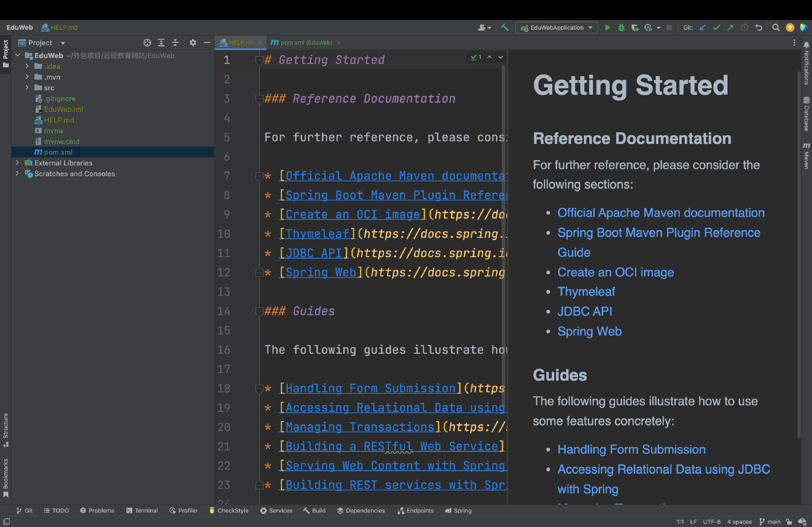Open Project panel settings gear
The image size is (812, 527).
193,43
